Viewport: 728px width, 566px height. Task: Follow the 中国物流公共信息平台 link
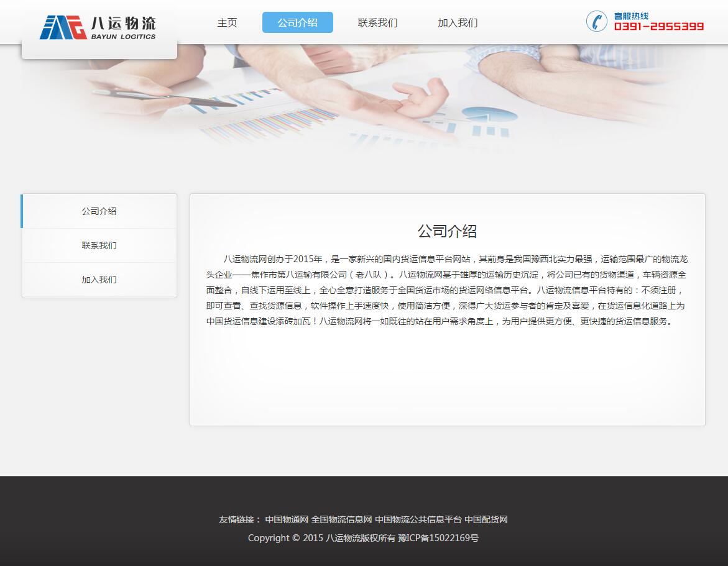coord(418,519)
